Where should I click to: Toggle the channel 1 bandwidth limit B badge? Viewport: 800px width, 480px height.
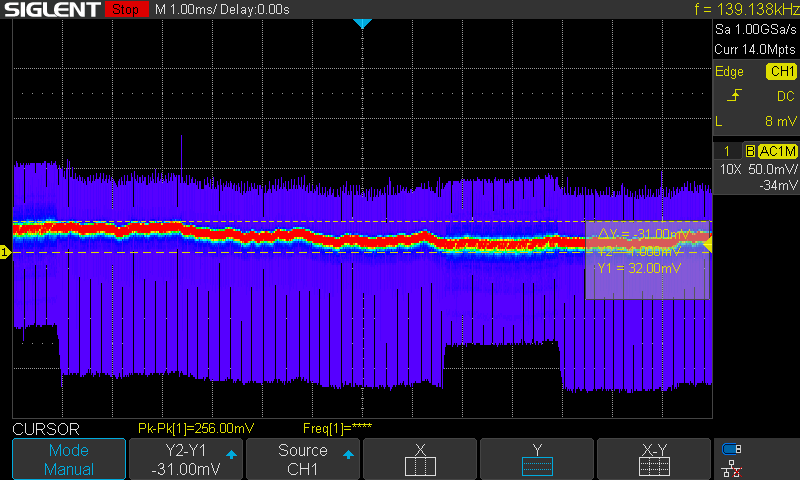747,150
